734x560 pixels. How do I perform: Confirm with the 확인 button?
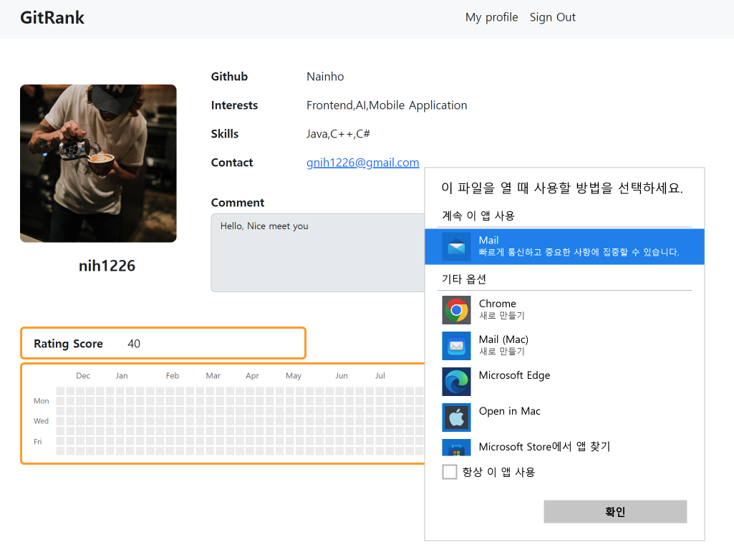pos(615,512)
